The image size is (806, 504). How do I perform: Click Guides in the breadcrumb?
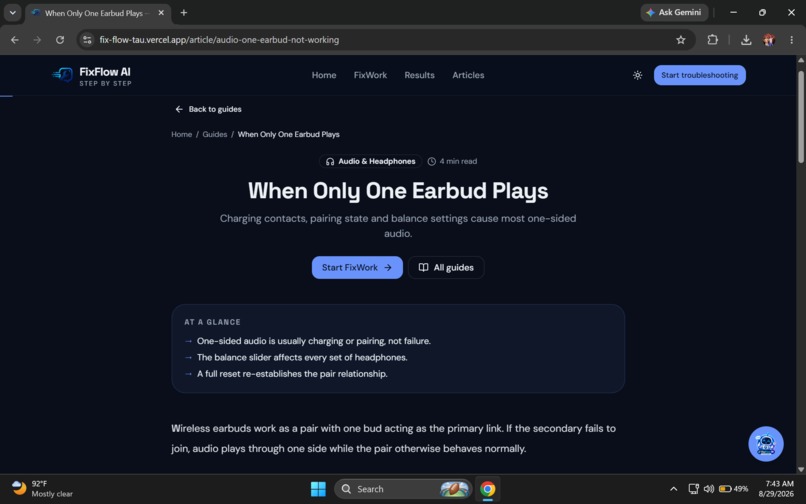click(215, 134)
